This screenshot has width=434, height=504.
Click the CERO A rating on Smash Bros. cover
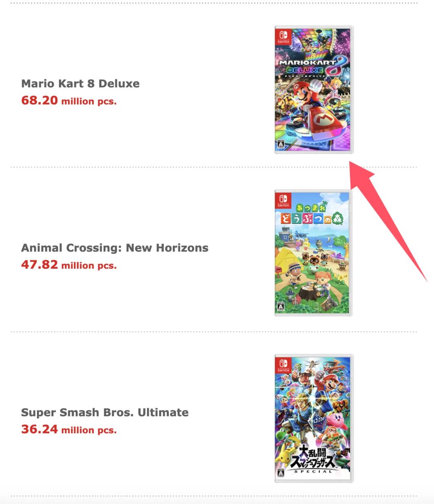coord(281,473)
